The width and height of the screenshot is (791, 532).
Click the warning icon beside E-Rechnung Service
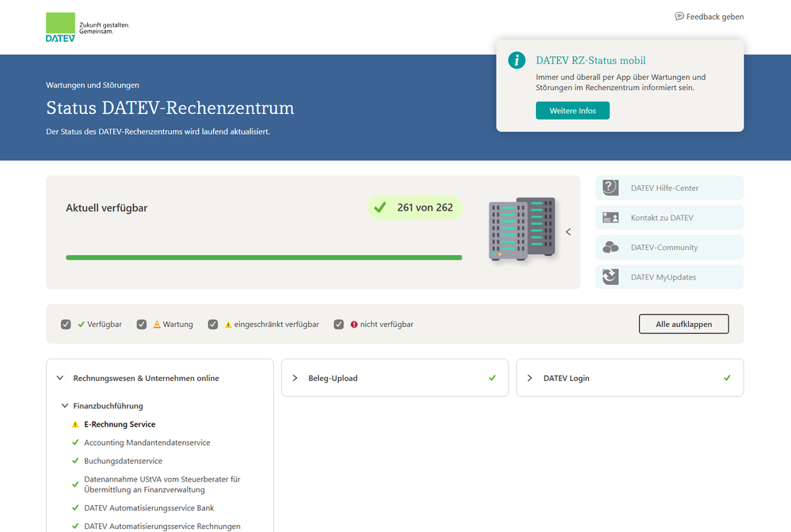[x=75, y=424]
